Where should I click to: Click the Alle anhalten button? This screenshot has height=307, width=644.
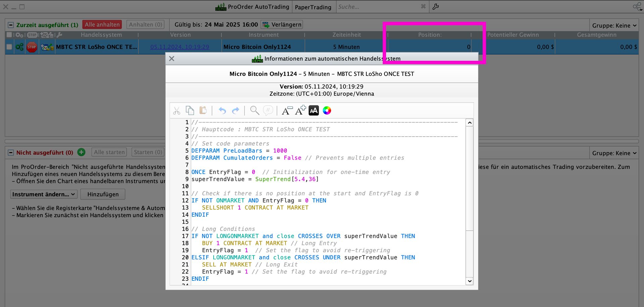pos(102,25)
